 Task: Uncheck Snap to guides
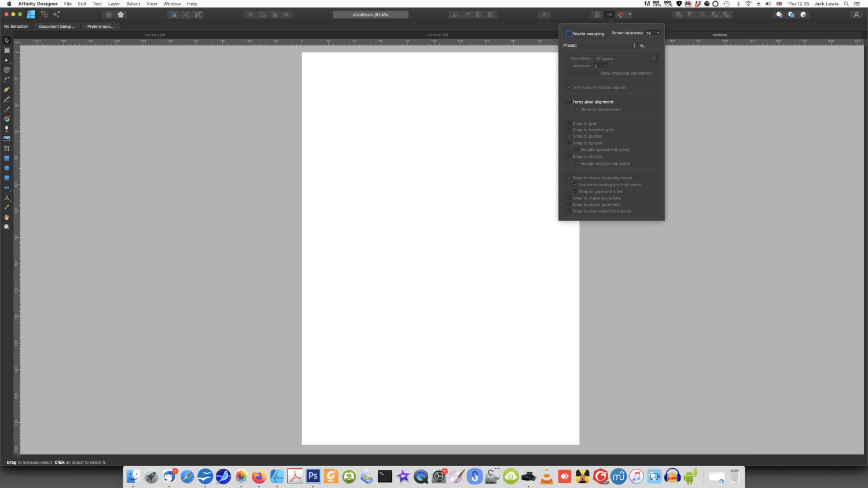[x=569, y=136]
